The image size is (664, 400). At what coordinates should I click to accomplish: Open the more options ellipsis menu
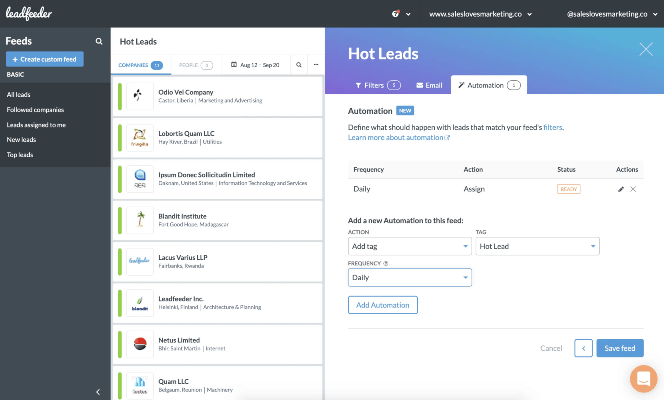pos(315,64)
